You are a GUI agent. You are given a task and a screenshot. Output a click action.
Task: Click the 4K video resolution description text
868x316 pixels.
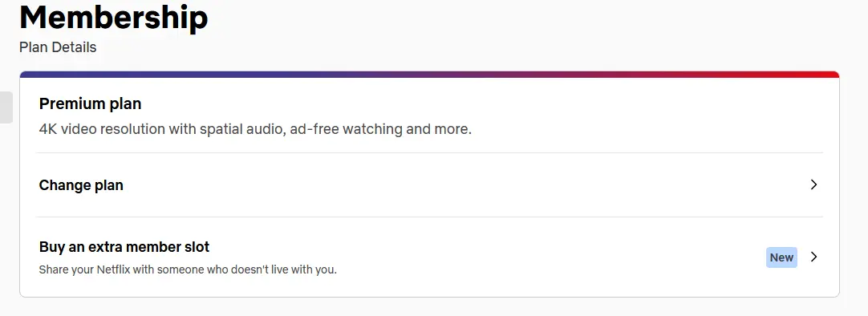[x=255, y=129]
